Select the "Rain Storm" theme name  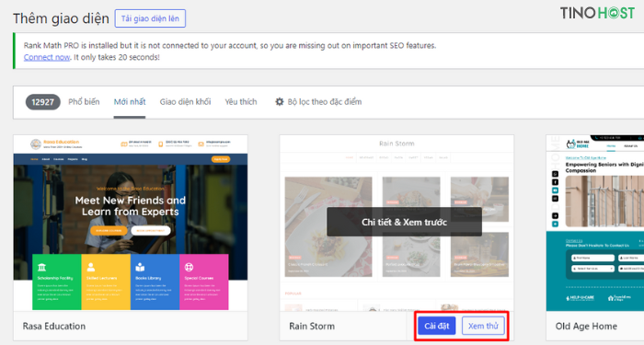[x=312, y=326]
